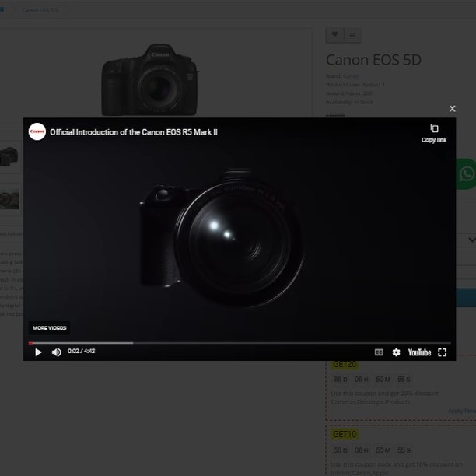Seek on the video progress bar

[x=240, y=343]
